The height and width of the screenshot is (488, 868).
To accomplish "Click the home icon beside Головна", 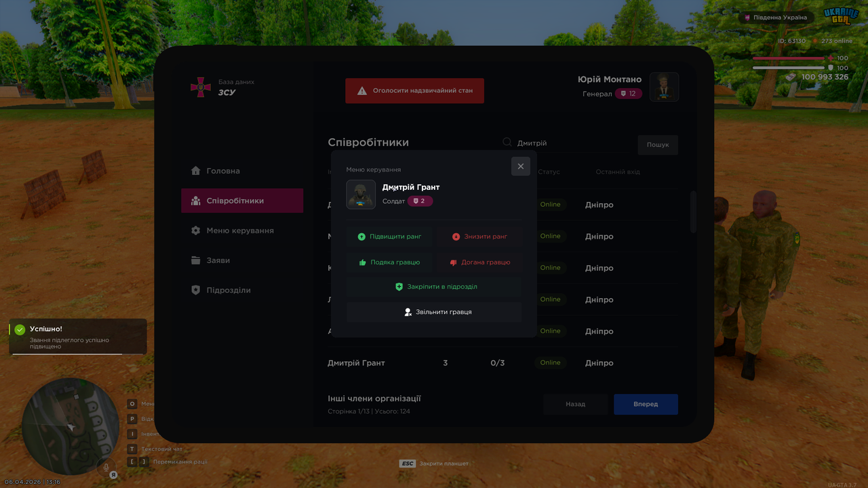I will [x=196, y=171].
